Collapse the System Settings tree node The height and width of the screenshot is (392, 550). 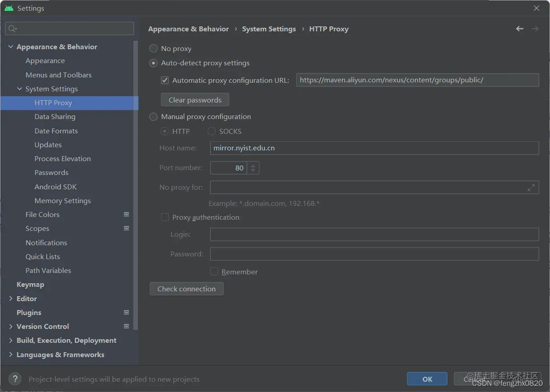pyautogui.click(x=20, y=89)
